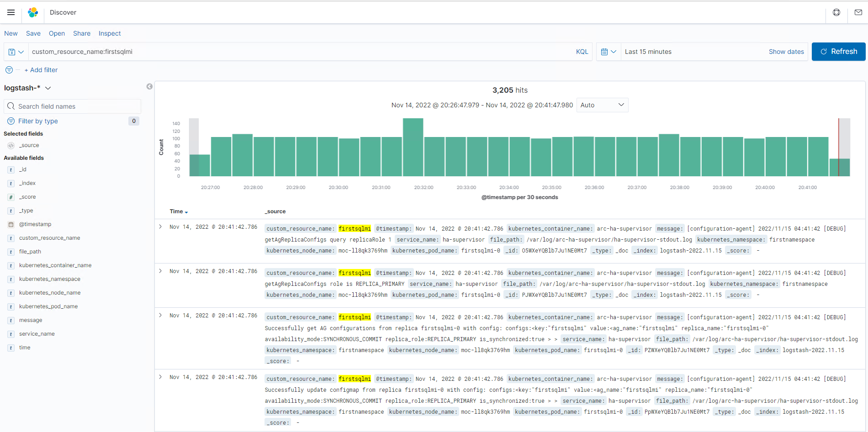Click the Add filter link
The width and height of the screenshot is (868, 432).
[42, 70]
